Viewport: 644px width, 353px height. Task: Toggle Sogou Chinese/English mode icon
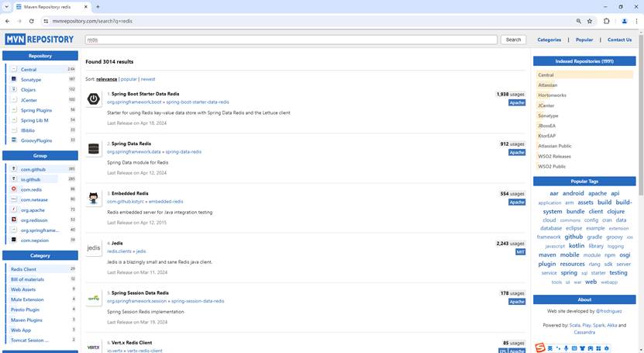pos(550,348)
